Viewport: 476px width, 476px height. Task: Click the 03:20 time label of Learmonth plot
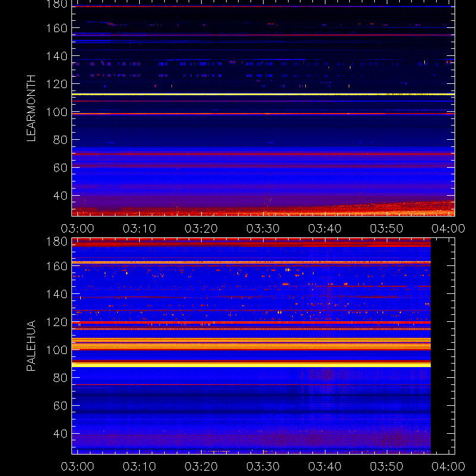click(x=201, y=228)
